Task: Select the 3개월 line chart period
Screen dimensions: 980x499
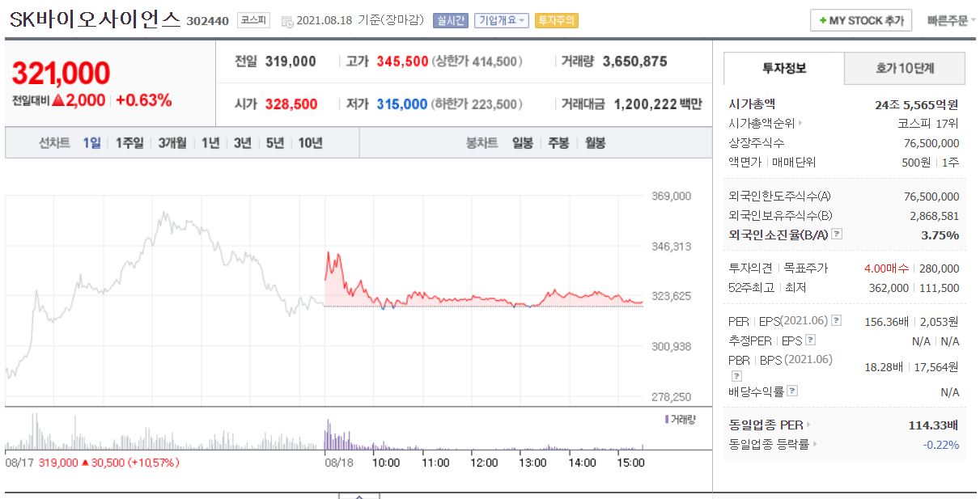Action: click(x=172, y=143)
